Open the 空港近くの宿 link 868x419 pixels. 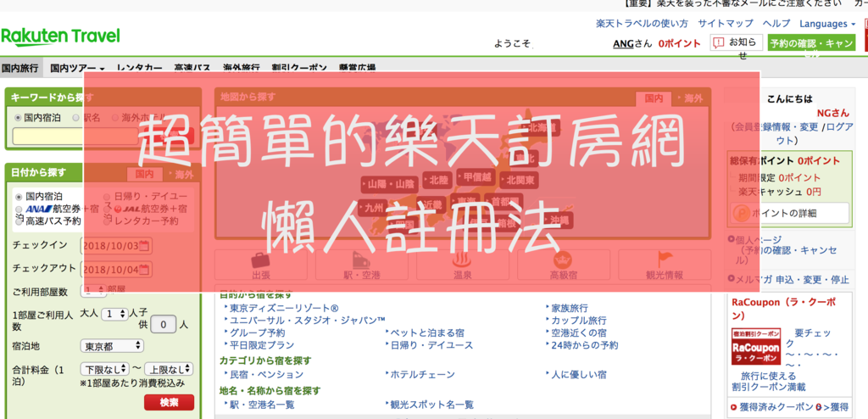coord(579,332)
